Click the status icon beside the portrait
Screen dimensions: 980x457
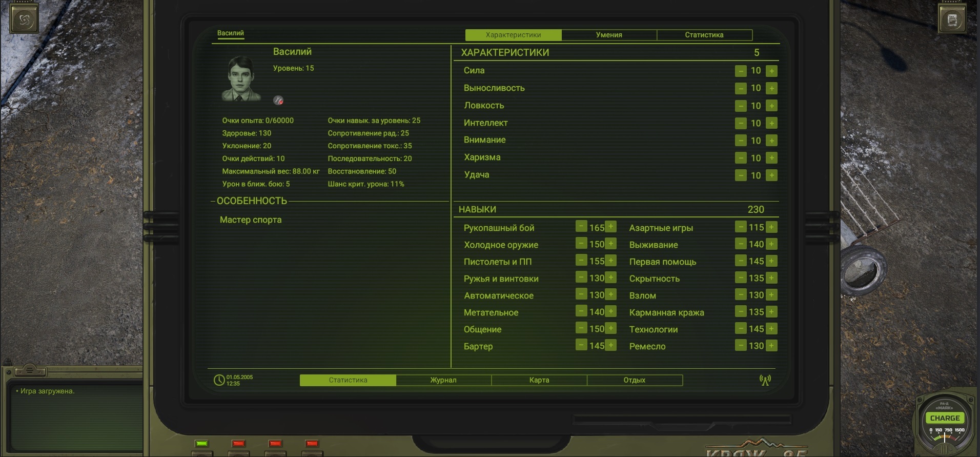tap(278, 101)
